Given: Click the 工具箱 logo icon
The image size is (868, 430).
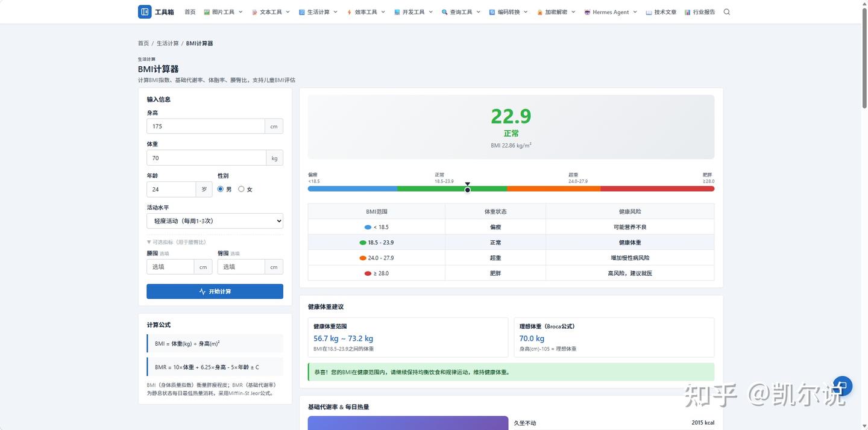Looking at the screenshot, I should click(x=145, y=12).
